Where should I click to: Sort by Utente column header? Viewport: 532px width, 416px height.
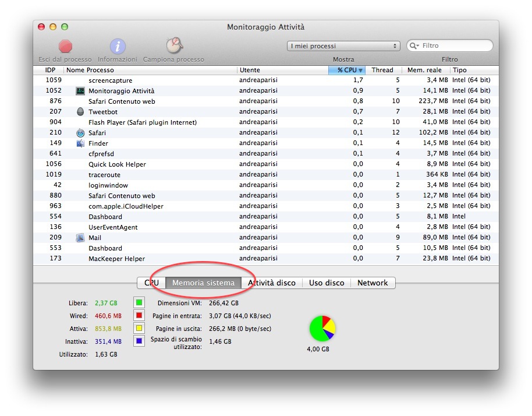(x=282, y=70)
